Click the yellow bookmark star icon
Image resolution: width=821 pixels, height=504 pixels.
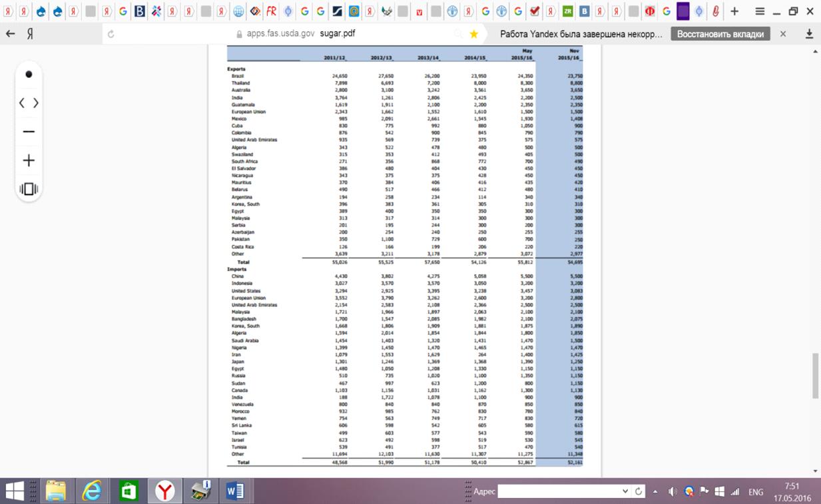point(473,34)
